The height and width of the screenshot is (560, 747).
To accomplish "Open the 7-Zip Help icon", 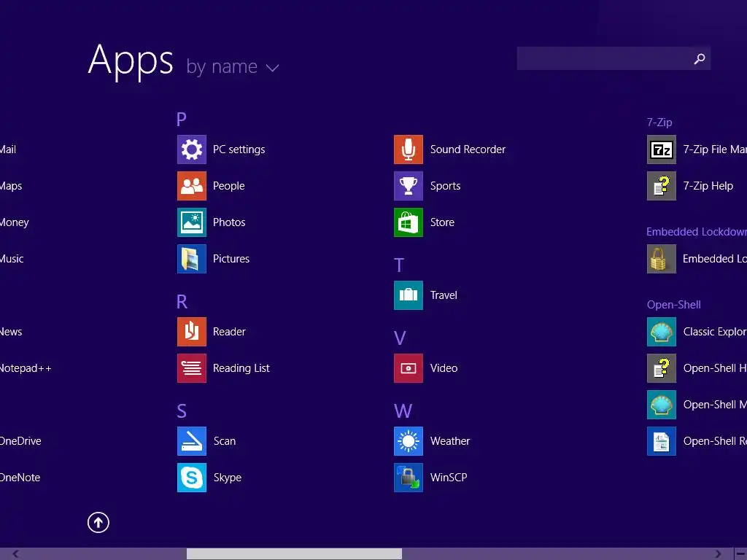I will click(661, 186).
